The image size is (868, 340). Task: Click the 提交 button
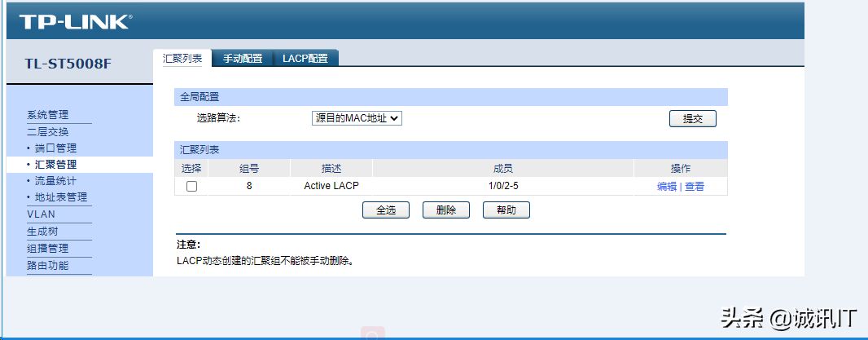(x=692, y=118)
